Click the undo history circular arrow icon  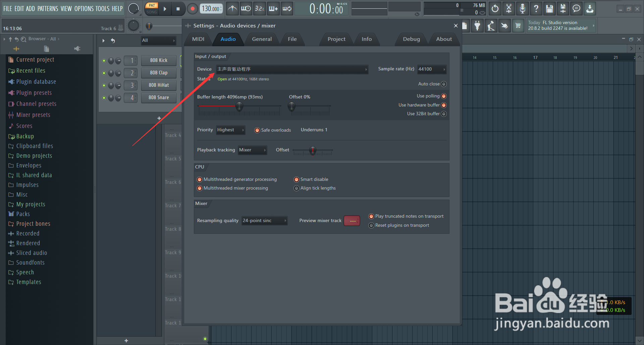(495, 9)
